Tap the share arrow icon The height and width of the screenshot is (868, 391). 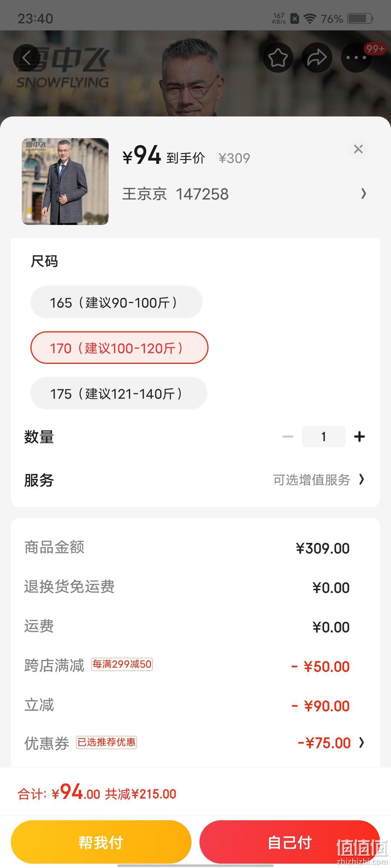point(317,58)
